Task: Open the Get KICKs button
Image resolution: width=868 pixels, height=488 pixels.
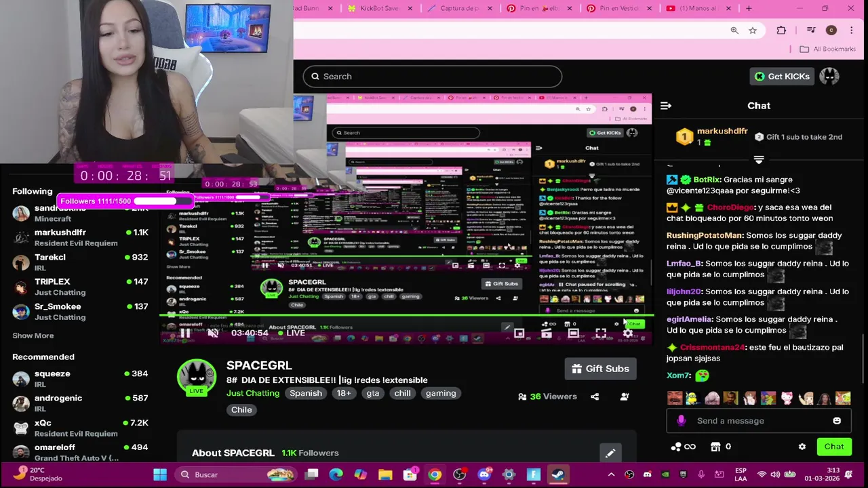Action: coord(782,77)
